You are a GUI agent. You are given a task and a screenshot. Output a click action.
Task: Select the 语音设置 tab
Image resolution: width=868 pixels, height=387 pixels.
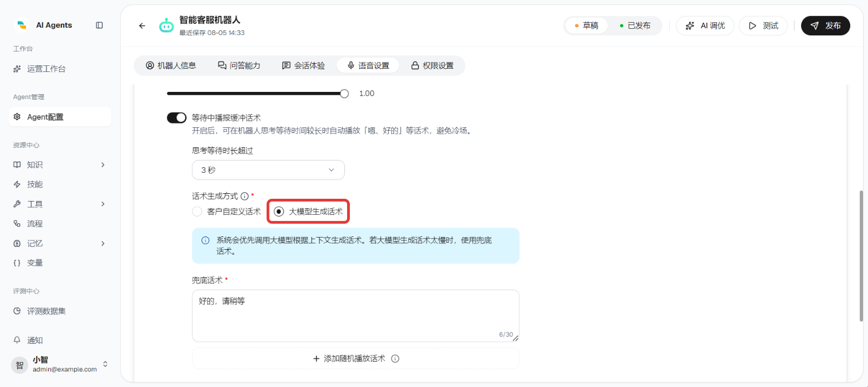(x=368, y=65)
